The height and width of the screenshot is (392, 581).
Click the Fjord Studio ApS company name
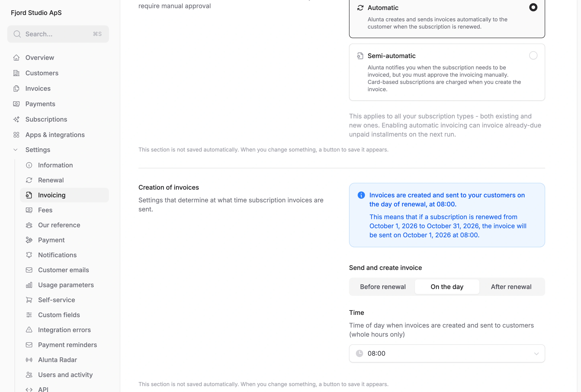point(36,13)
